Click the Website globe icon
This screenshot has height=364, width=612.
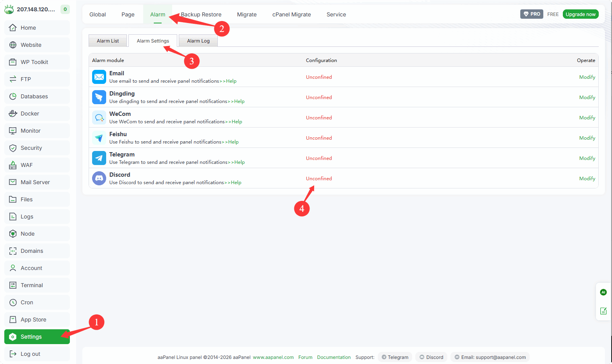click(x=13, y=45)
